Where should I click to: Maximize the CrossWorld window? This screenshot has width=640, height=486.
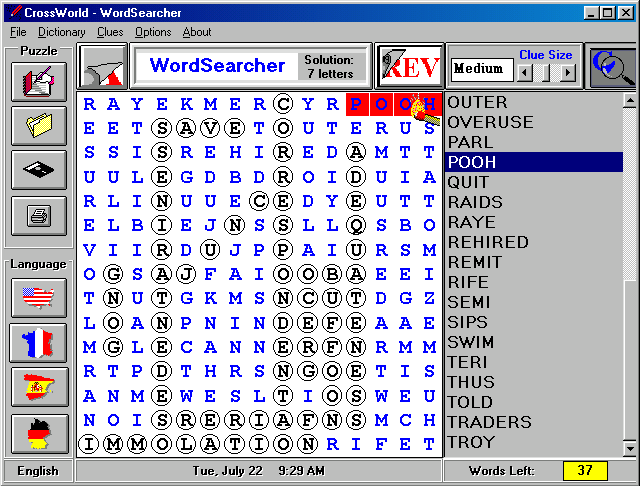pyautogui.click(x=607, y=13)
